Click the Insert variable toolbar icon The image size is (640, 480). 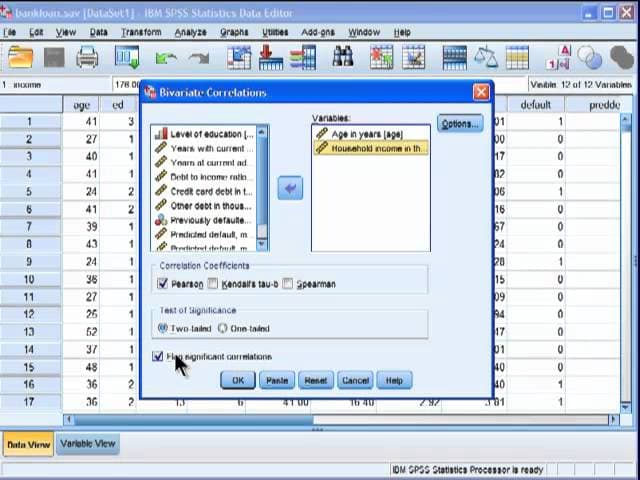(x=413, y=57)
